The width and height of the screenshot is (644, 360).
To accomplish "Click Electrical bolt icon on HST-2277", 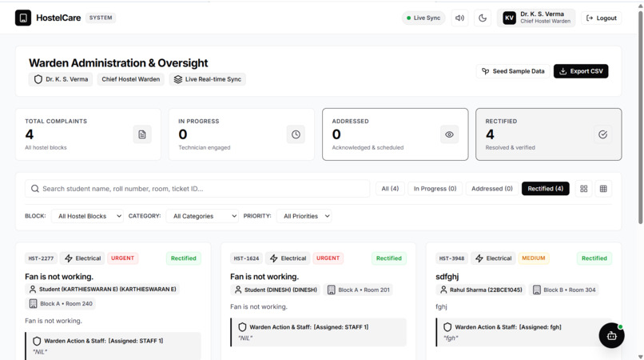I will click(x=69, y=258).
